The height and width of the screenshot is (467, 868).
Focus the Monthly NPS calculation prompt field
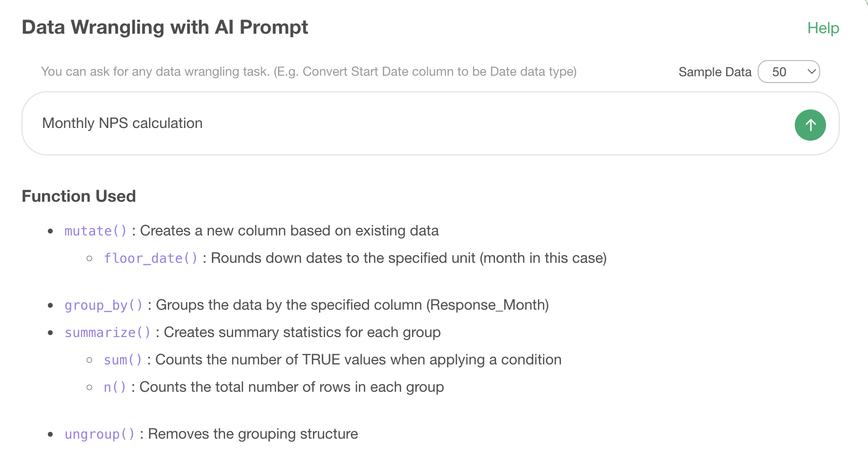click(x=391, y=123)
